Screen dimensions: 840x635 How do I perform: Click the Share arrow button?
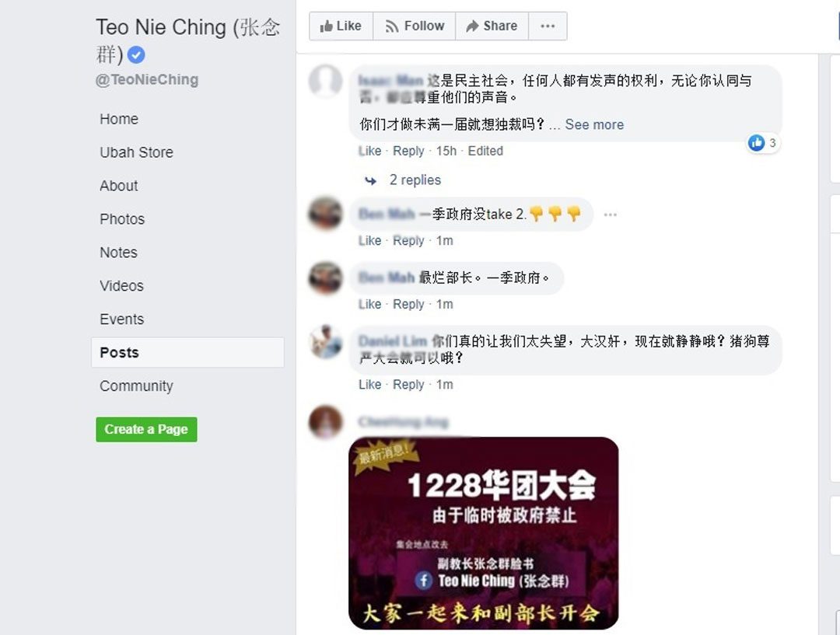pos(492,26)
